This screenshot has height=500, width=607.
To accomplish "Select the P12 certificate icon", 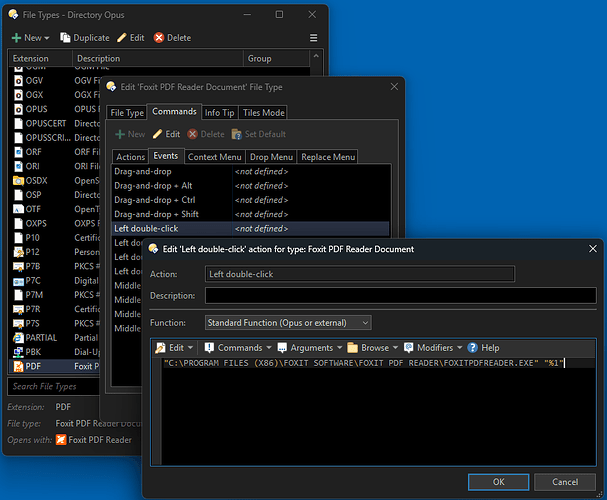I will (x=18, y=252).
